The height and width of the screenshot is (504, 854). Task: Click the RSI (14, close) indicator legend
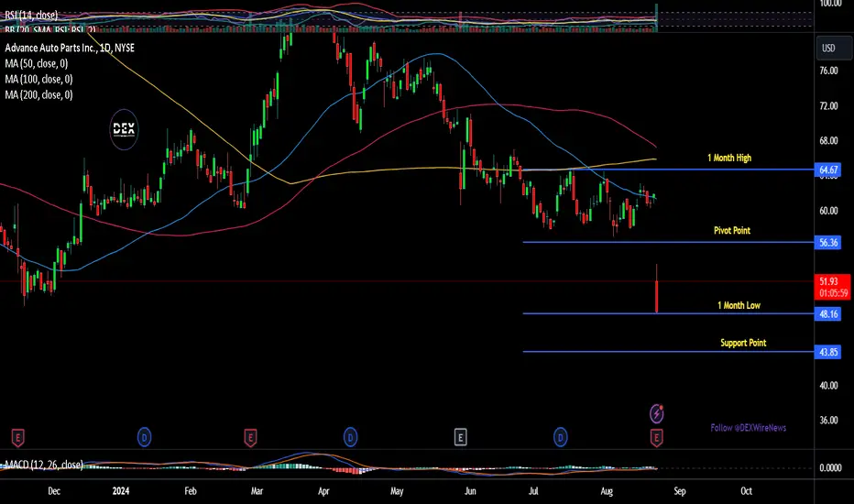[x=31, y=16]
